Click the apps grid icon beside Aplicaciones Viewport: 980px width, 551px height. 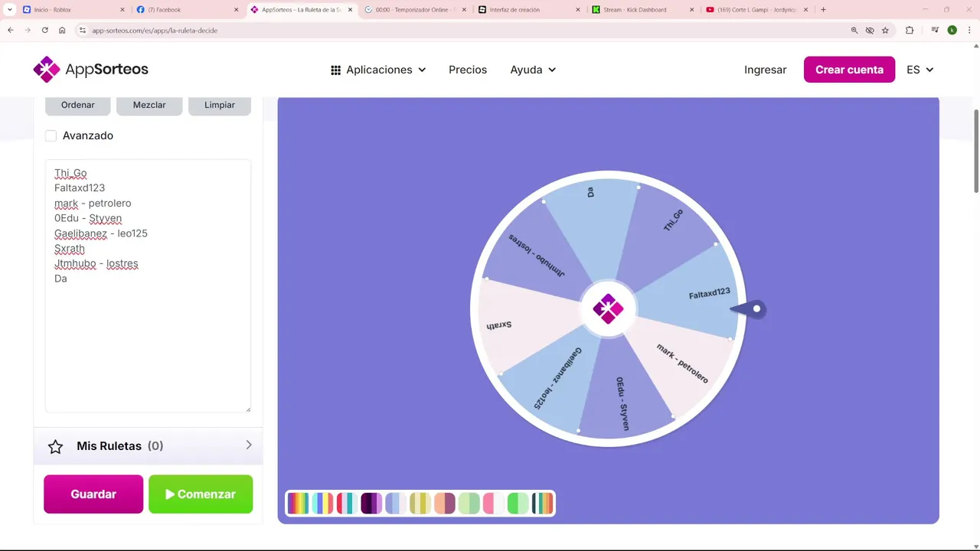click(335, 70)
